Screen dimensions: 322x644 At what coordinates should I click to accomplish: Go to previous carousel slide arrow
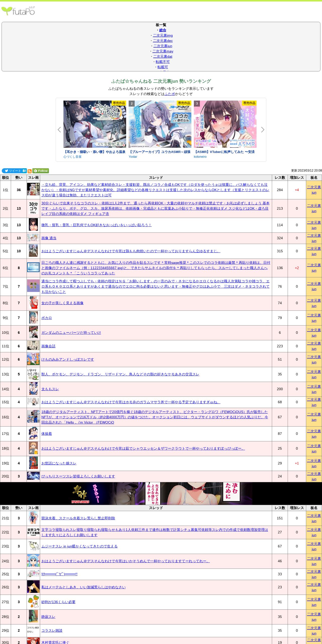click(x=59, y=130)
